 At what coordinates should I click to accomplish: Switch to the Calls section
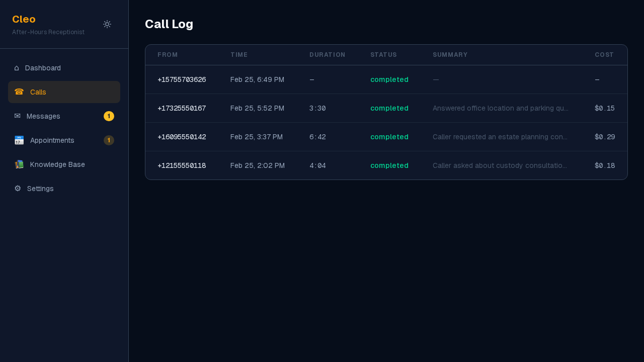click(38, 92)
